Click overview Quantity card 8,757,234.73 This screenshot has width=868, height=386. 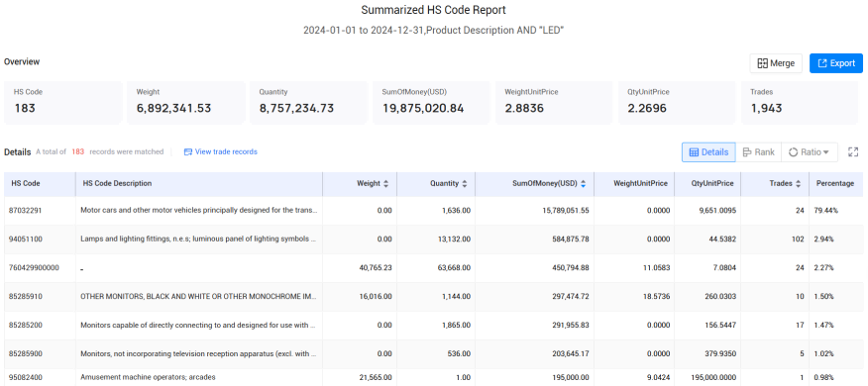(308, 102)
